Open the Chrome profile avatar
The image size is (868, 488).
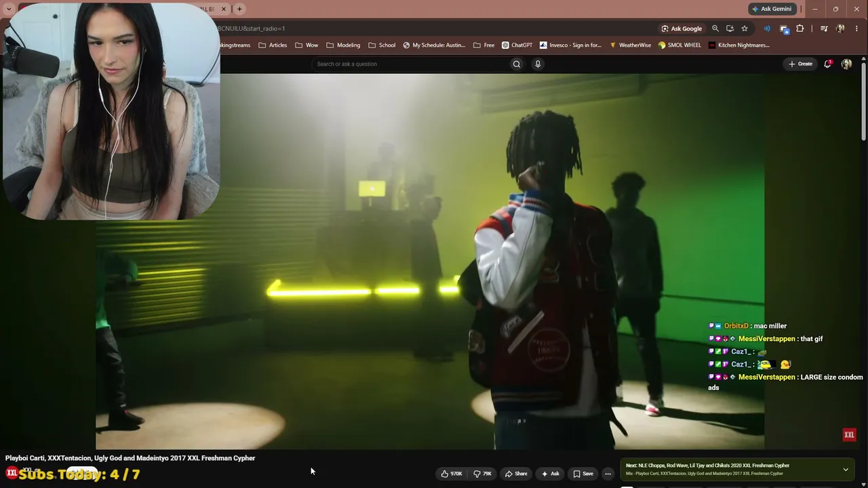840,28
